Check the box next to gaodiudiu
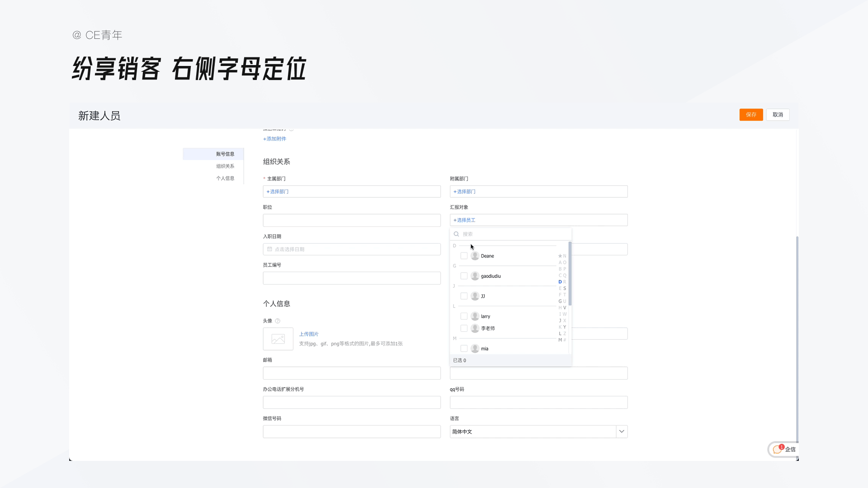Image resolution: width=868 pixels, height=488 pixels. (x=464, y=276)
